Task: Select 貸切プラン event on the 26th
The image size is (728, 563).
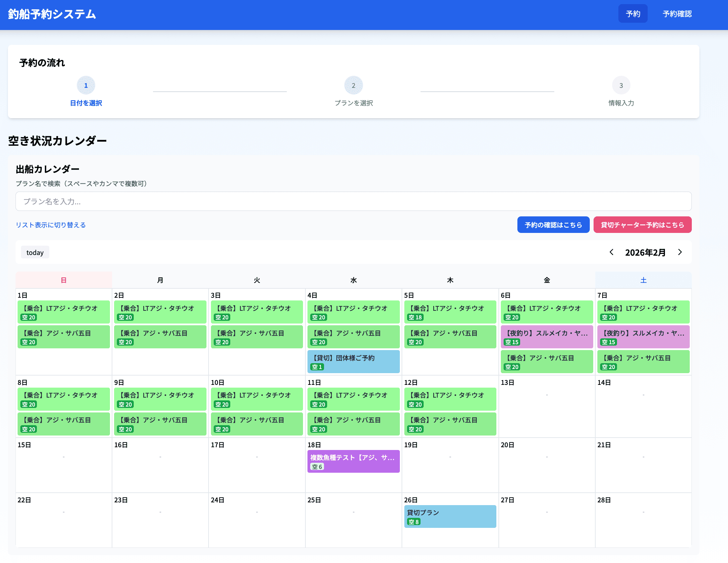Action: coord(450,516)
